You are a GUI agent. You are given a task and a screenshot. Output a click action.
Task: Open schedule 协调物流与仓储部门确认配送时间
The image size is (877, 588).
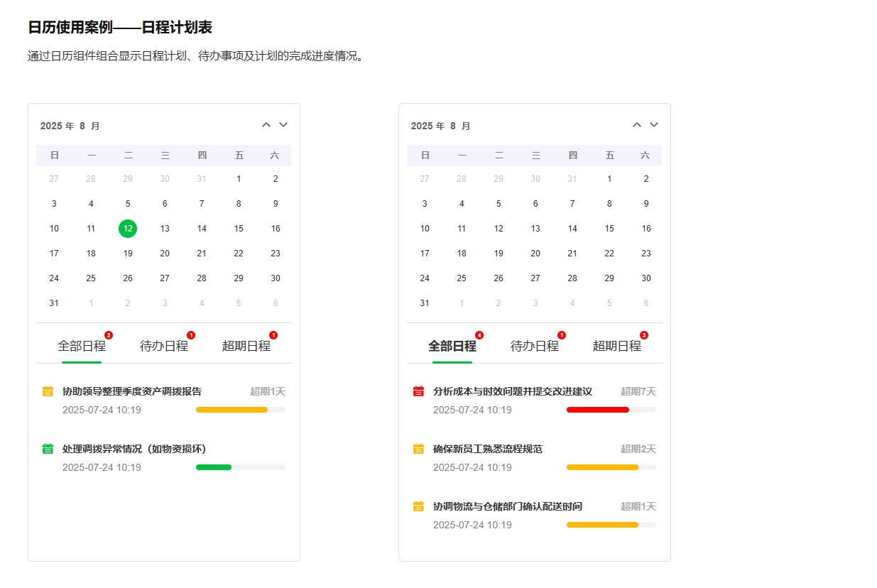pyautogui.click(x=508, y=506)
